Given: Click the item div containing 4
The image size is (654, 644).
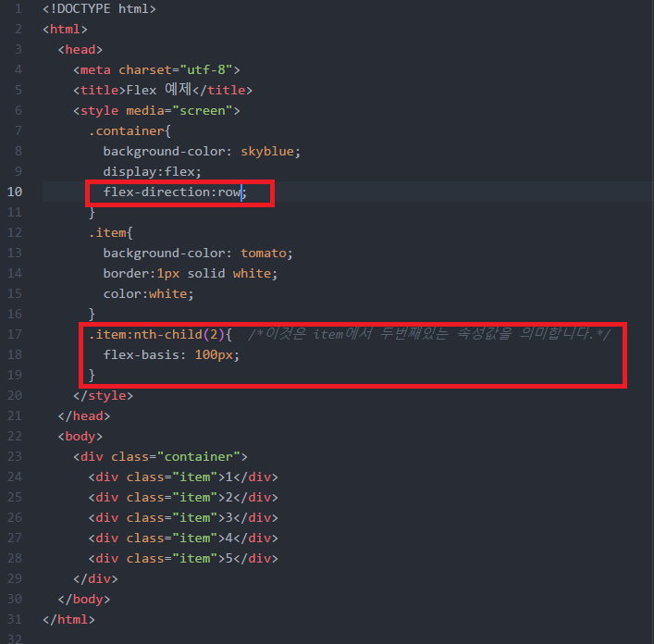Looking at the screenshot, I should [183, 539].
